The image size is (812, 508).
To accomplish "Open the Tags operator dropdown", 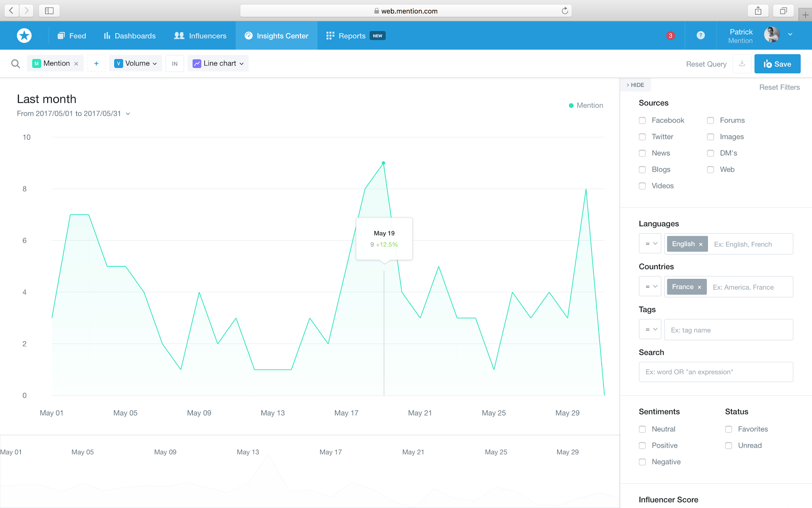I will click(650, 330).
